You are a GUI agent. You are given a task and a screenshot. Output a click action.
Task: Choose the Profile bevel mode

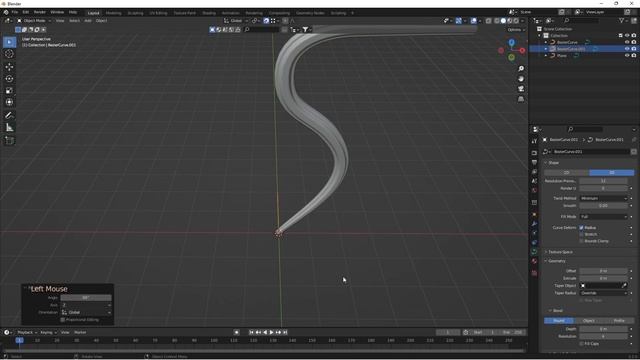click(619, 321)
